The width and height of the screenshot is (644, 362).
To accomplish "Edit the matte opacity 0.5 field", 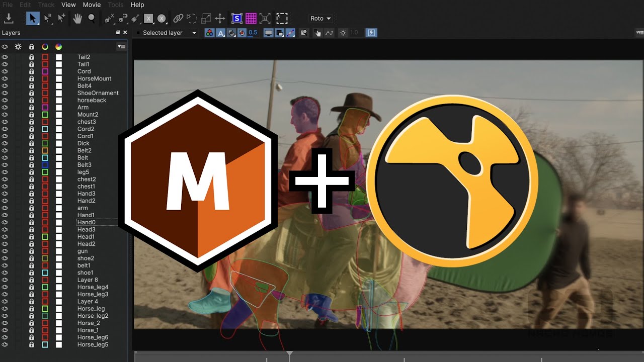I will coord(253,33).
